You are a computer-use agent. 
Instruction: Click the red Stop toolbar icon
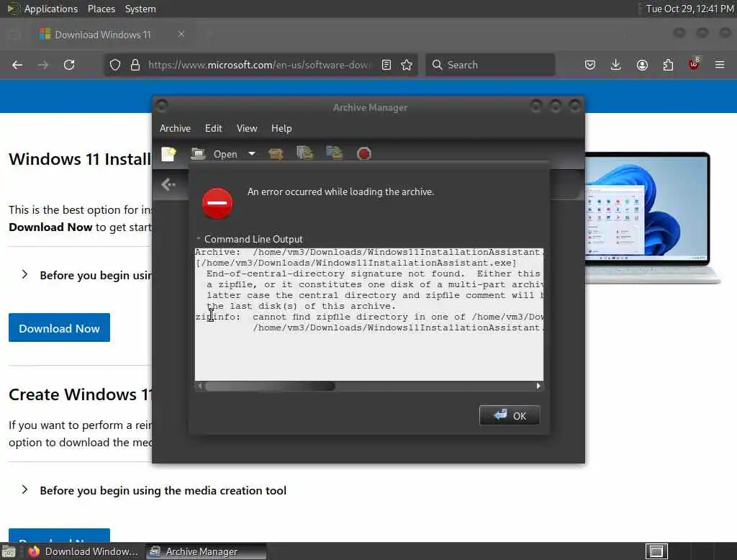tap(363, 154)
